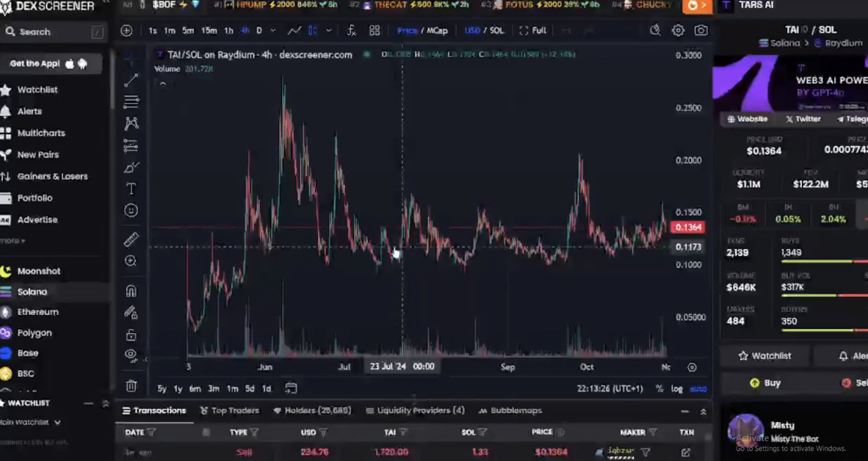868x461 pixels.
Task: Open Portfolio in sidebar
Action: point(35,197)
